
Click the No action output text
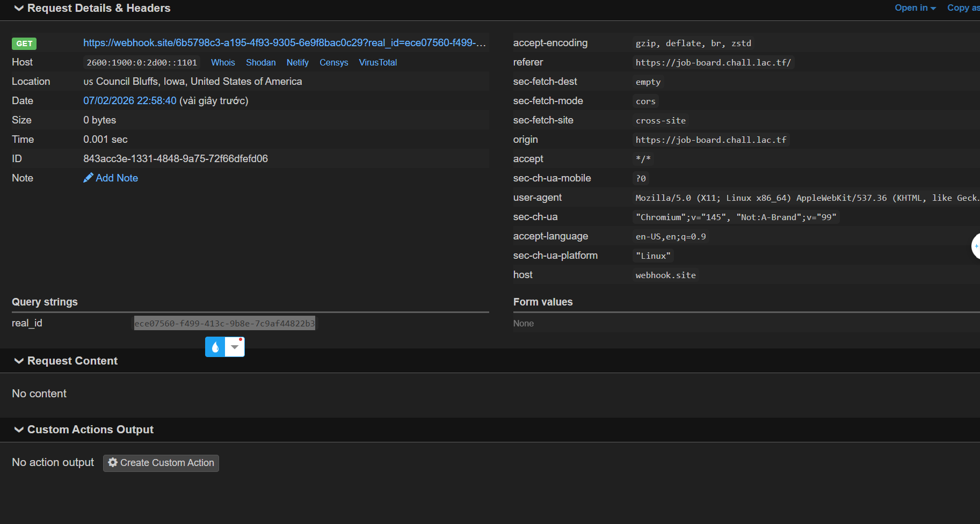click(53, 462)
